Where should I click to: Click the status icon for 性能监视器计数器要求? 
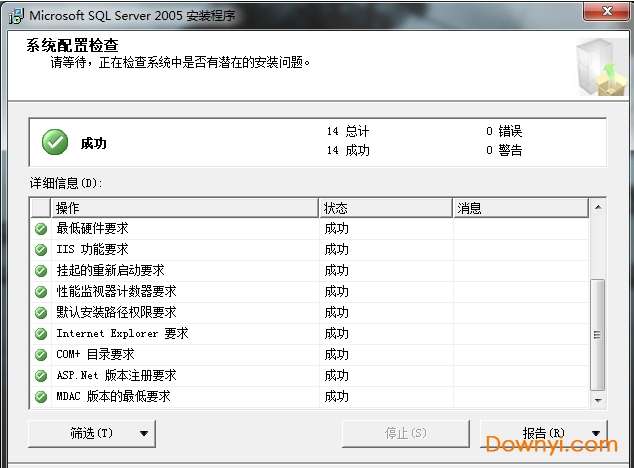(x=41, y=292)
